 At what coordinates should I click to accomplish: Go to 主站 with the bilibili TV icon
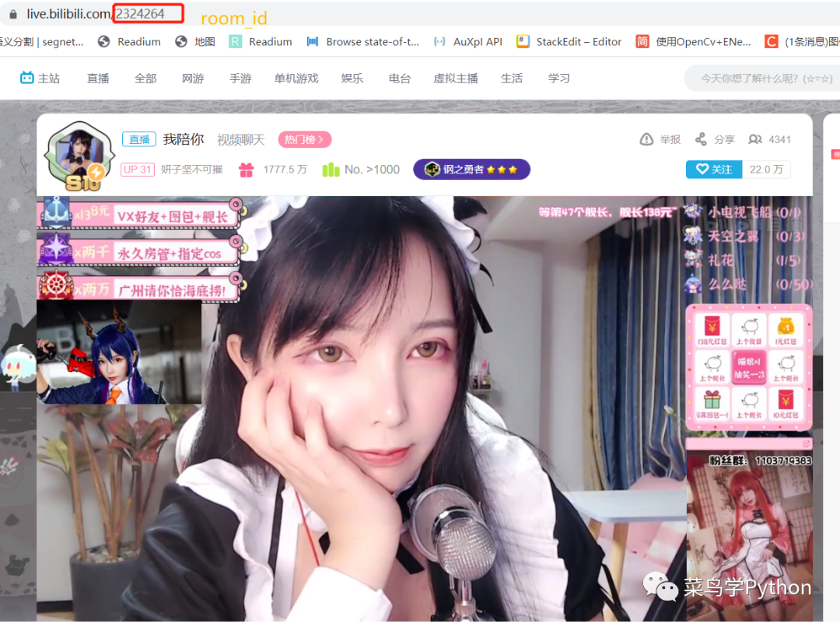[x=40, y=79]
